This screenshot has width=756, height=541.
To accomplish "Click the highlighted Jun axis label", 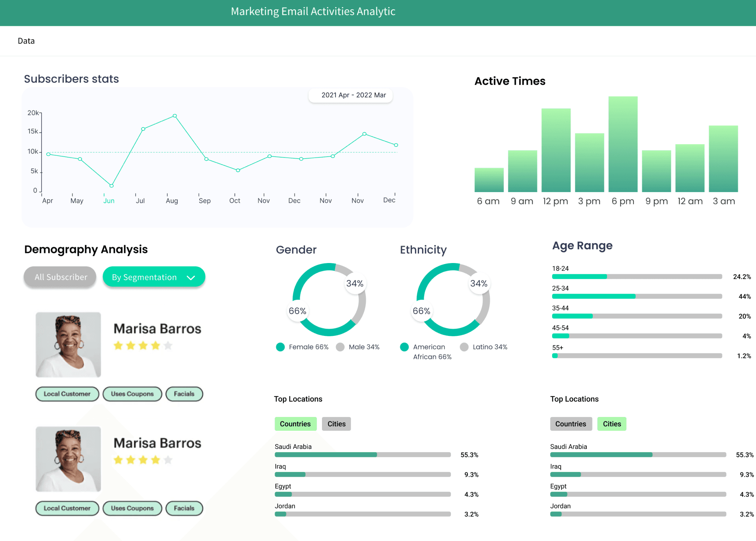I will [109, 201].
